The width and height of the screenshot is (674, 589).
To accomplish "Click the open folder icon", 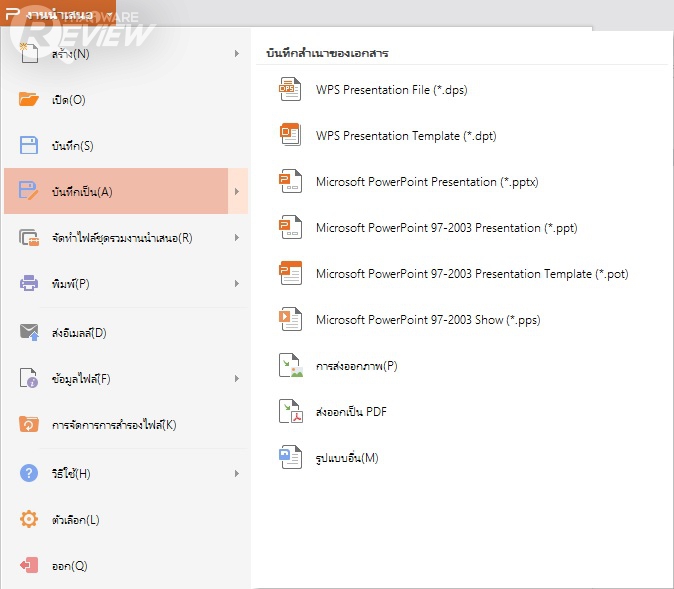I will [x=30, y=99].
